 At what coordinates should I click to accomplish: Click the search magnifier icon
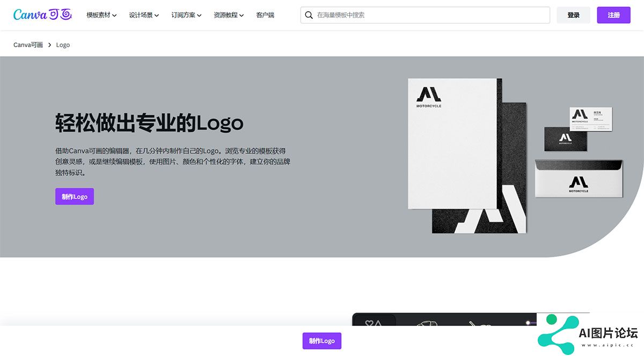(x=309, y=15)
